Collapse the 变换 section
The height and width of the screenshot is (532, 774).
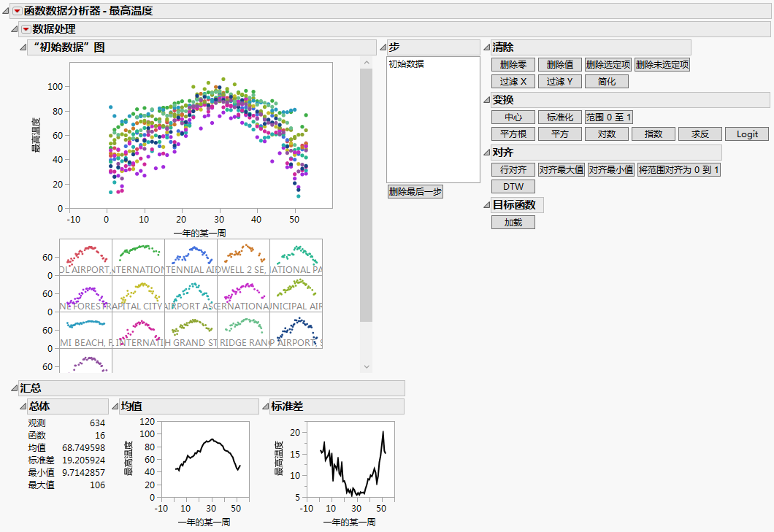coord(487,100)
